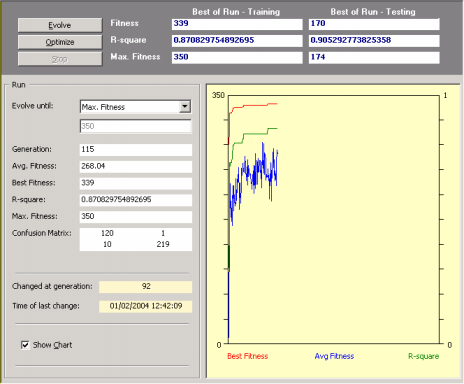Click the greyed 350 value field
Viewport: 464px width, 384px height.
[136, 126]
